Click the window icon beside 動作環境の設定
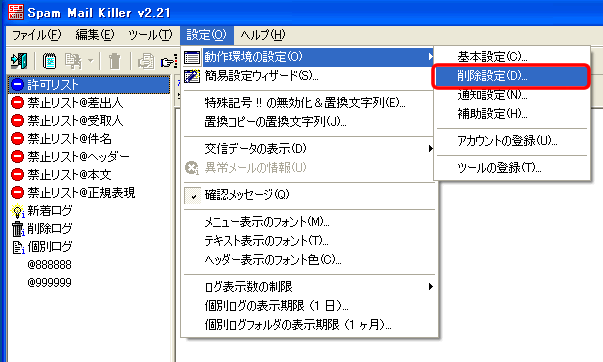This screenshot has height=362, width=603. [x=192, y=57]
